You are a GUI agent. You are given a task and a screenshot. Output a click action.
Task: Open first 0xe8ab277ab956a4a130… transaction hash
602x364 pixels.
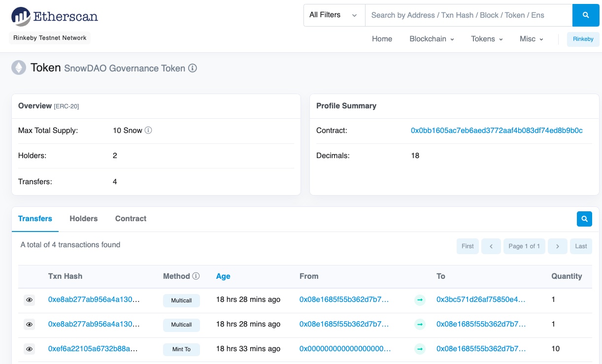94,299
